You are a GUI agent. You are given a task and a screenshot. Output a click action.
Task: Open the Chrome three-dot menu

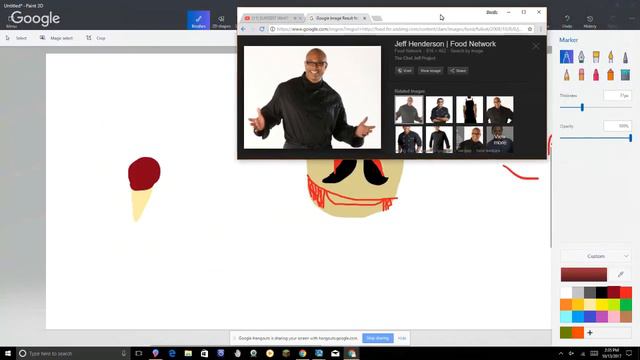tap(541, 29)
